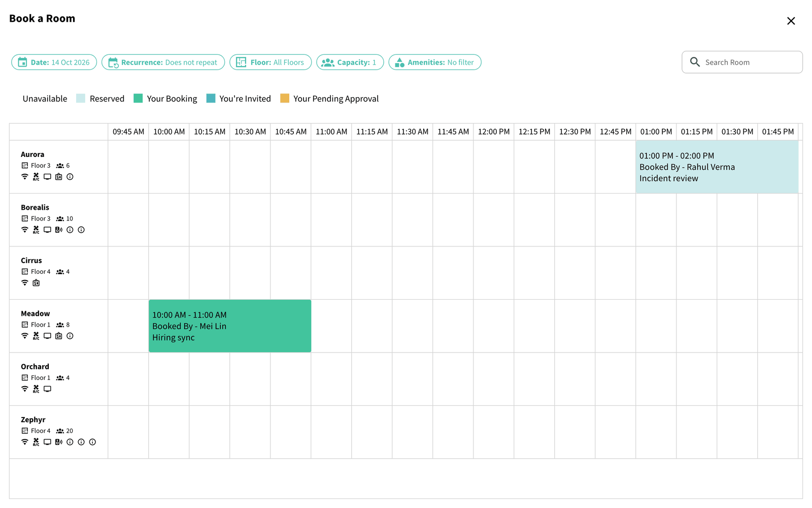Viewport: 812px width, 508px height.
Task: Open the Date filter set to 14 Oct 2026
Action: click(x=54, y=62)
